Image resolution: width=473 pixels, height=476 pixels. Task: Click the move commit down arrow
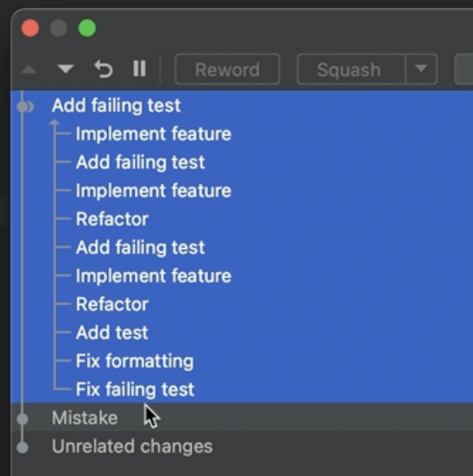65,69
